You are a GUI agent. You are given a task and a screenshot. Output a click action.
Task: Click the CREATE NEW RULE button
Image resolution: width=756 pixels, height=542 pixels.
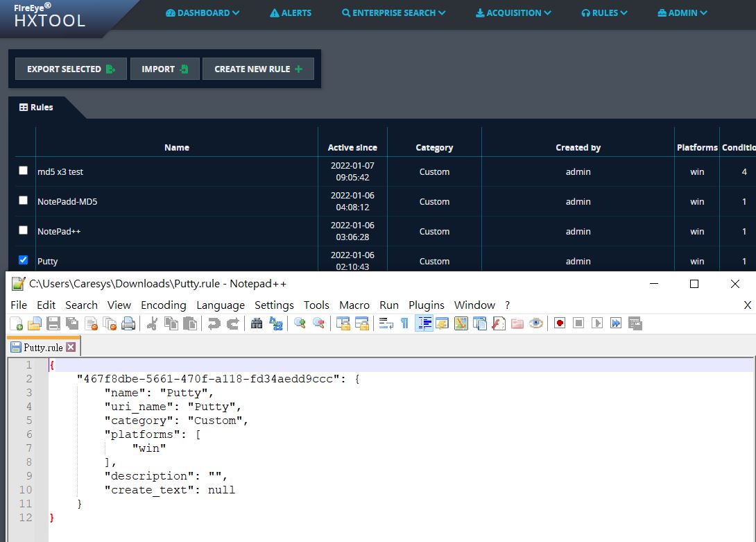258,69
